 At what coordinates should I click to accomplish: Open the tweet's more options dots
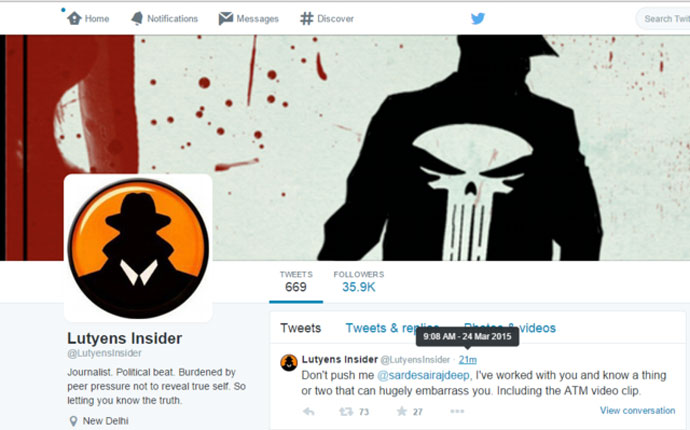click(x=457, y=411)
